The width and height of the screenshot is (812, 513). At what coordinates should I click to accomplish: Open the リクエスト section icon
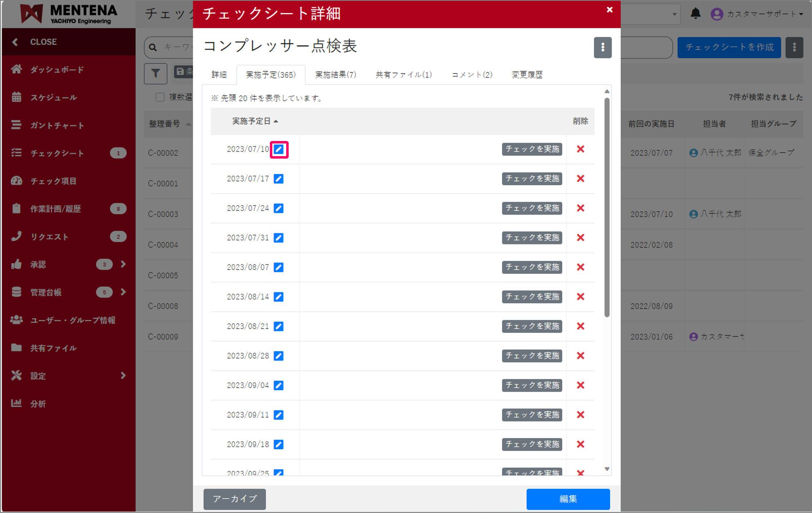(16, 236)
